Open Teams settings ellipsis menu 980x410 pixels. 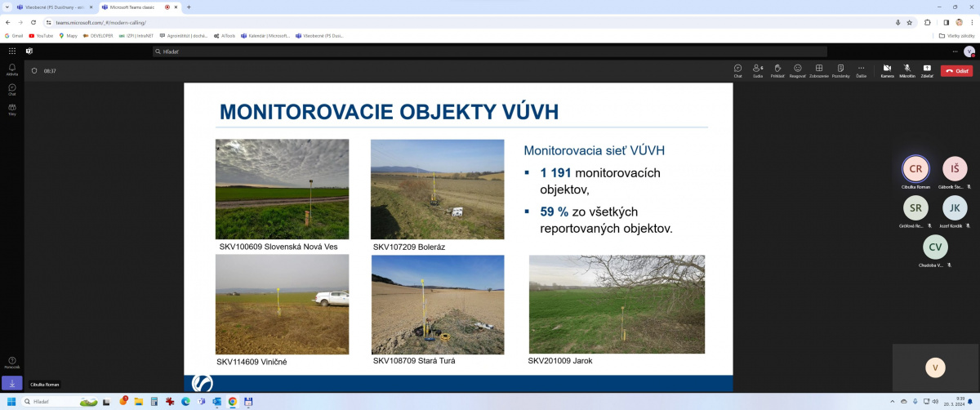pos(953,51)
